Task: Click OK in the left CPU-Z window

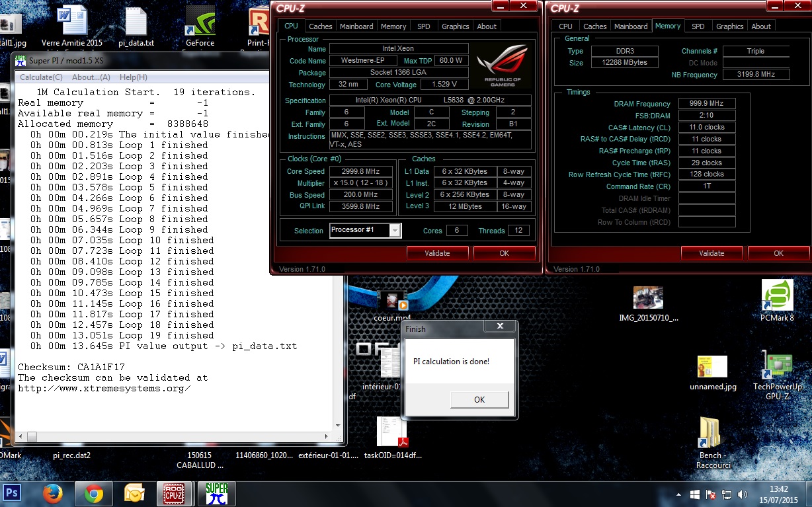Action: tap(504, 253)
